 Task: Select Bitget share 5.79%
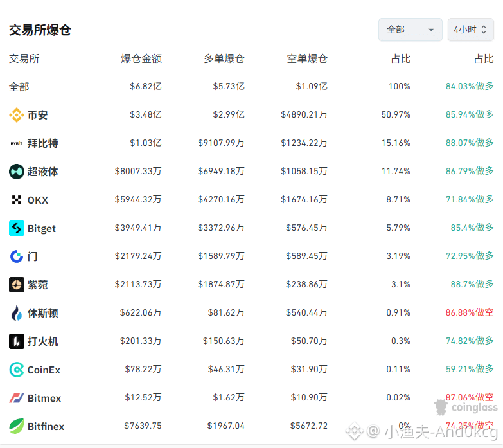pyautogui.click(x=398, y=228)
